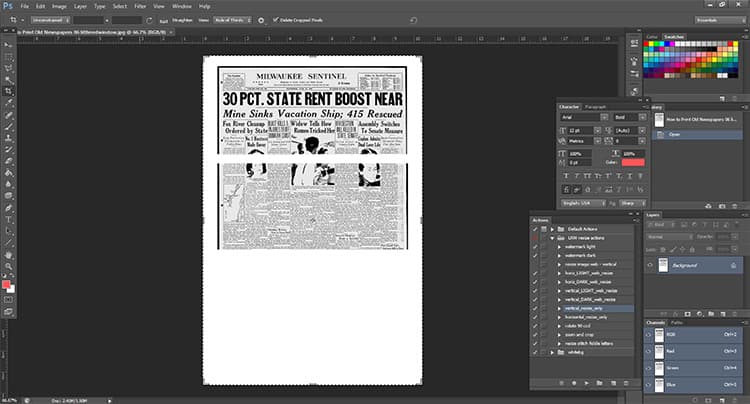The width and height of the screenshot is (750, 404).
Task: Select the Clone Stamp tool
Action: tap(8, 138)
